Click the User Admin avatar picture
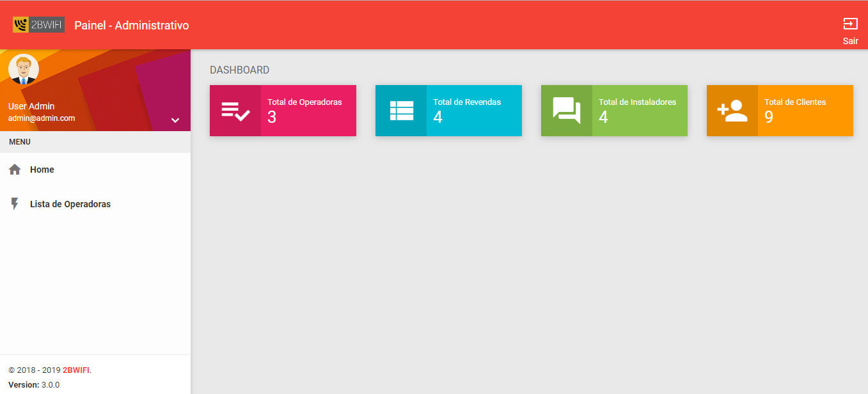 24,70
